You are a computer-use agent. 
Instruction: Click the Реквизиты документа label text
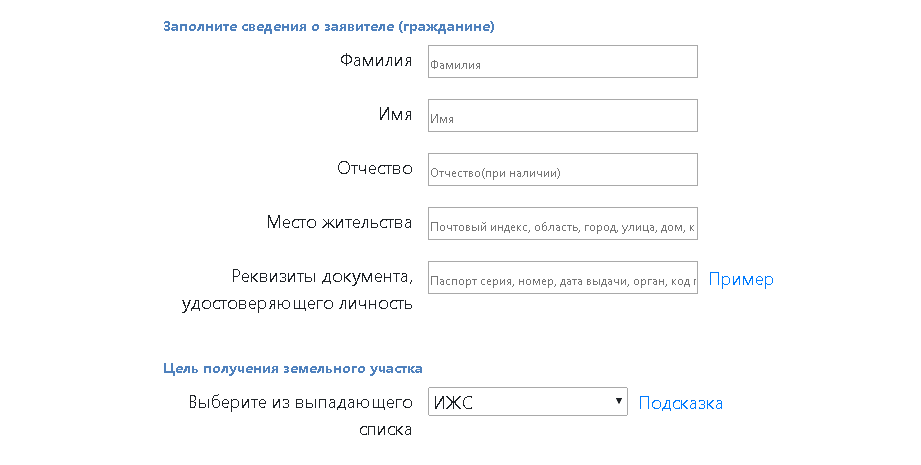point(322,276)
